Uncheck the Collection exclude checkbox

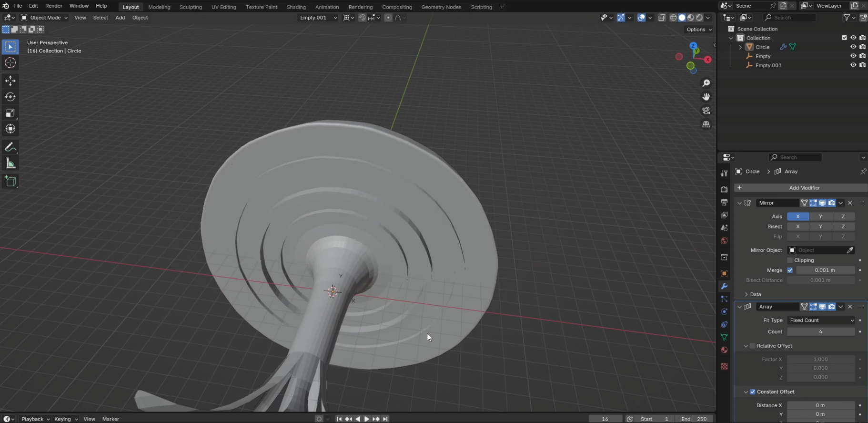click(845, 38)
